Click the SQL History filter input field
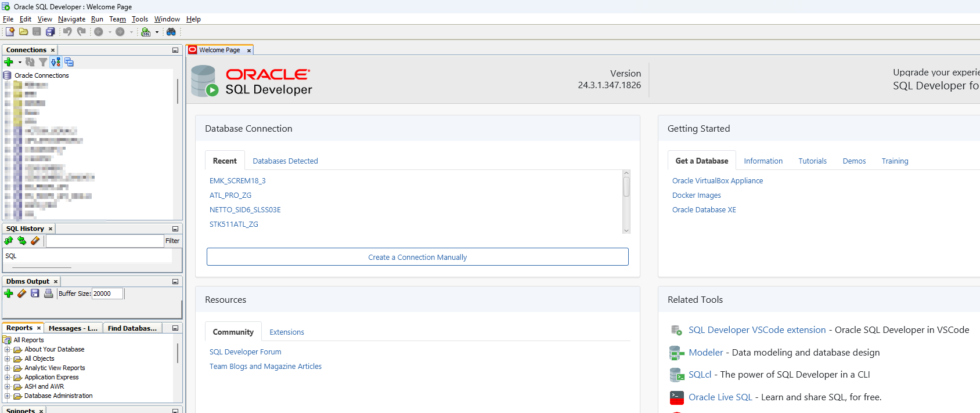The image size is (980, 413). [x=105, y=241]
